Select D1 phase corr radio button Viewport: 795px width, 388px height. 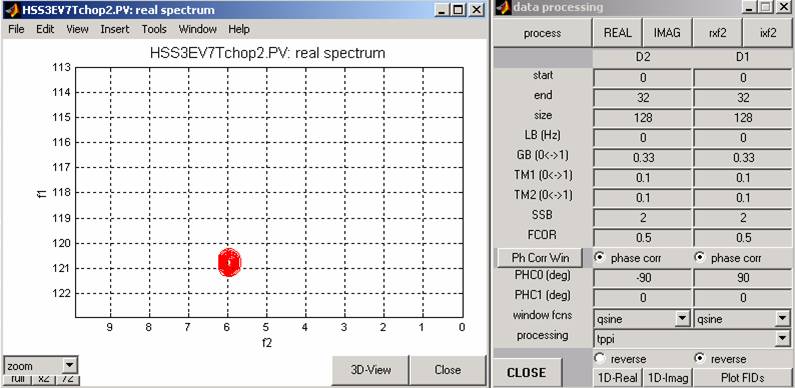[700, 258]
